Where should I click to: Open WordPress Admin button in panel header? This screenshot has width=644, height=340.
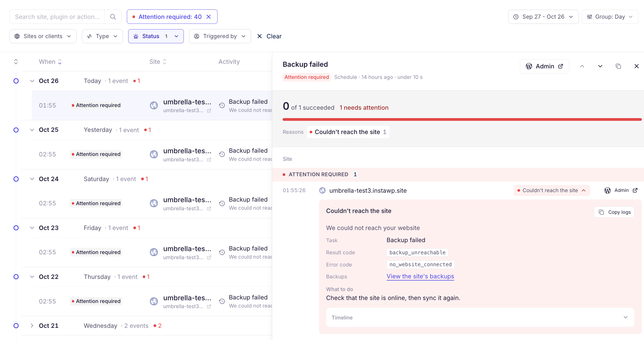pyautogui.click(x=544, y=66)
